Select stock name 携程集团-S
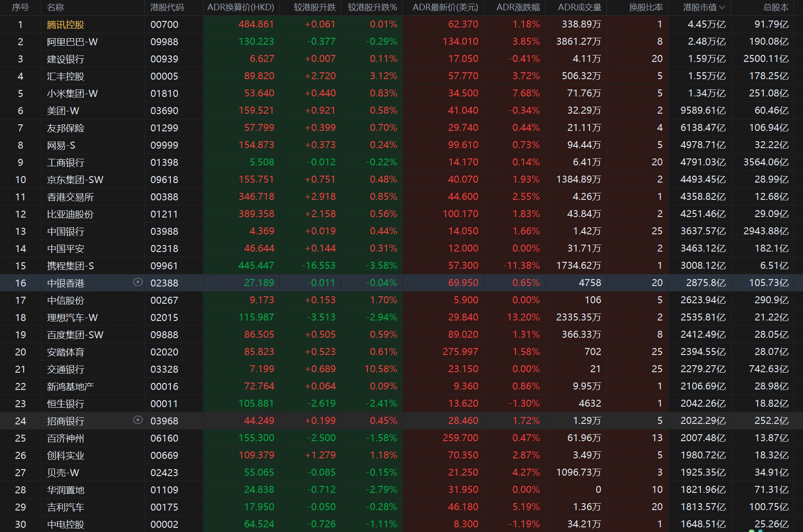This screenshot has height=532, width=803. coord(70,266)
